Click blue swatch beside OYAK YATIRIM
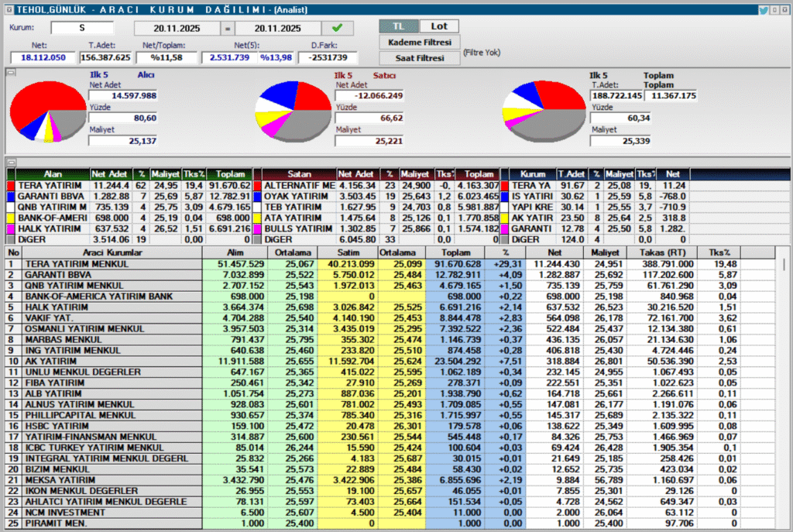 pyautogui.click(x=257, y=196)
